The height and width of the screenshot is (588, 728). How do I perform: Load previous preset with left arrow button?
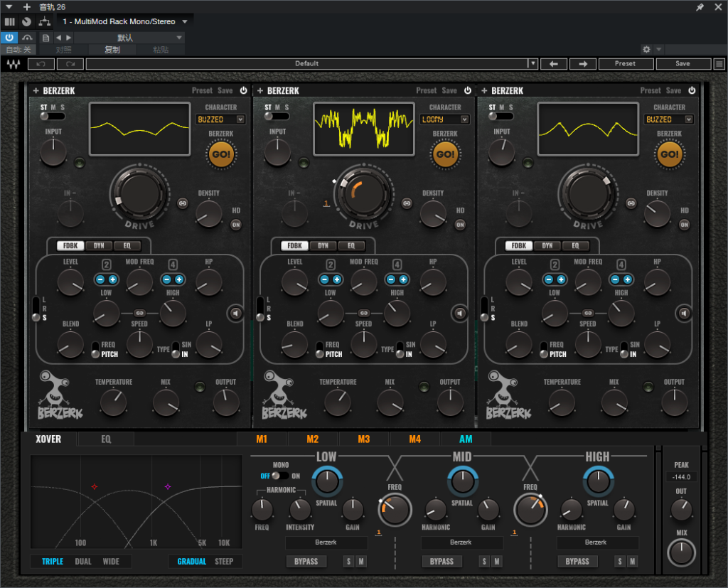(553, 64)
